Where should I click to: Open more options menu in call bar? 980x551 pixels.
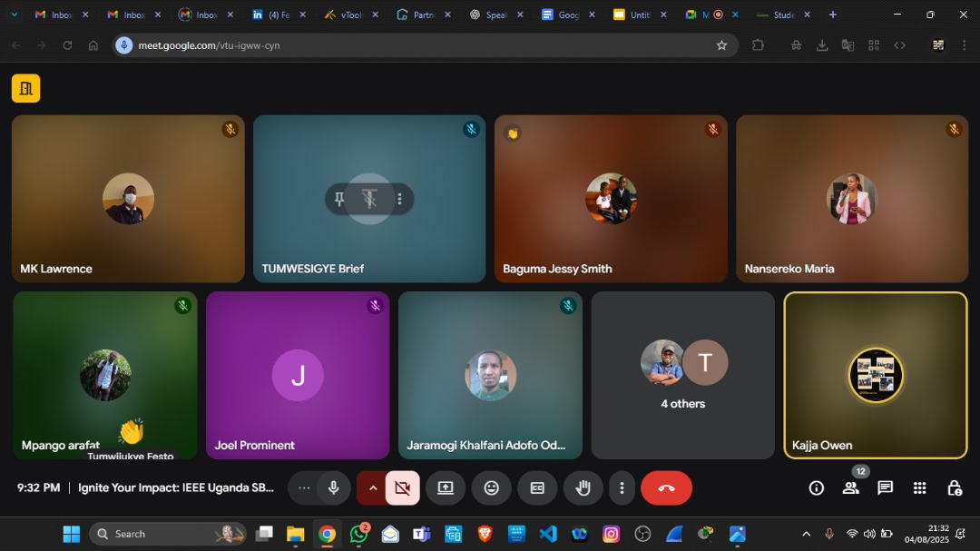click(x=622, y=488)
